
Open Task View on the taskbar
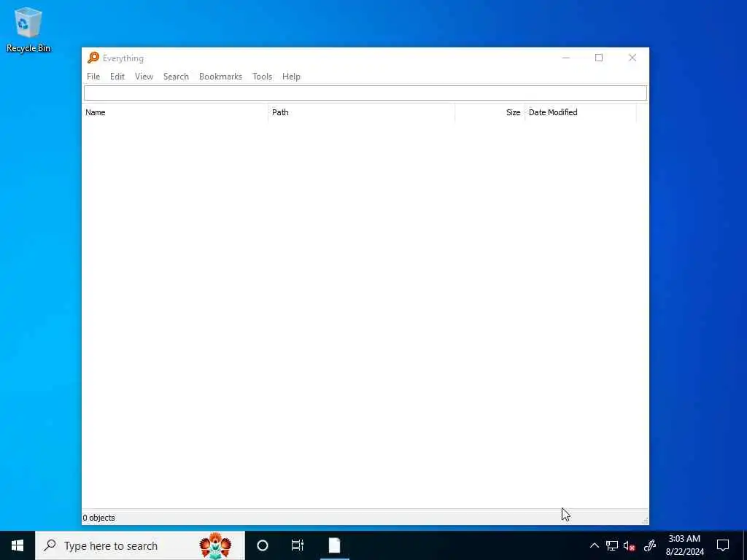click(x=298, y=545)
